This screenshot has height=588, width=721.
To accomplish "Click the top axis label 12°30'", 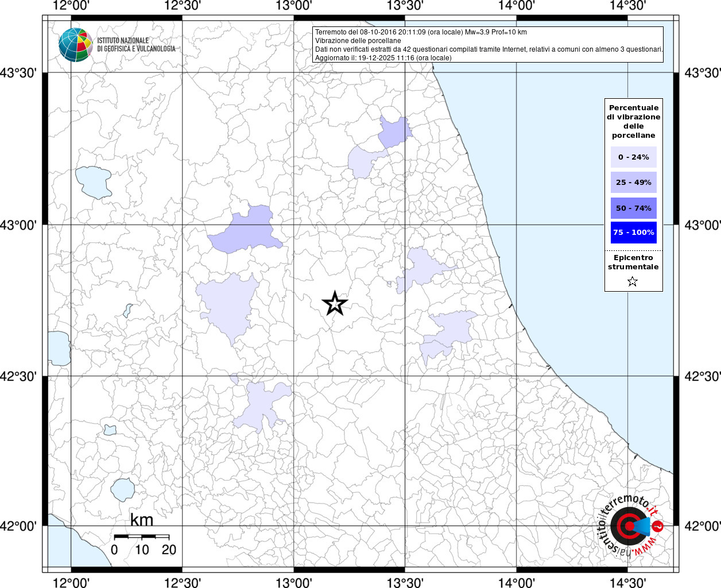I will click(182, 5).
